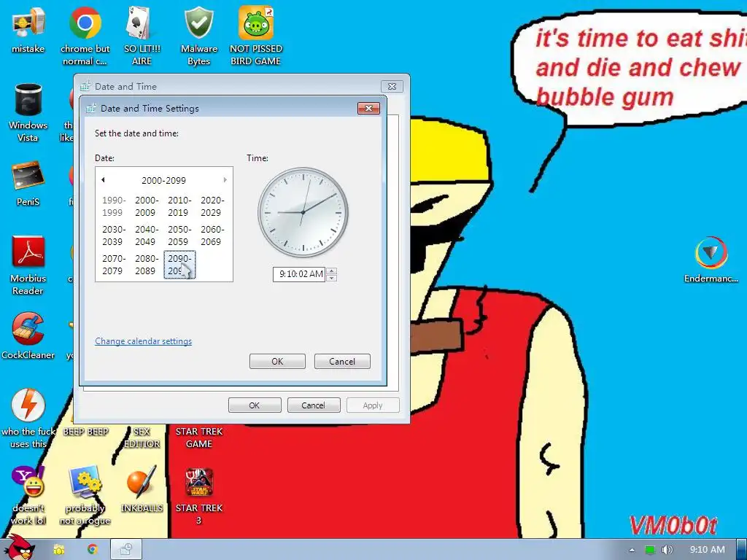Open the Endermanc... desktop icon
This screenshot has height=560, width=747.
pos(711,260)
